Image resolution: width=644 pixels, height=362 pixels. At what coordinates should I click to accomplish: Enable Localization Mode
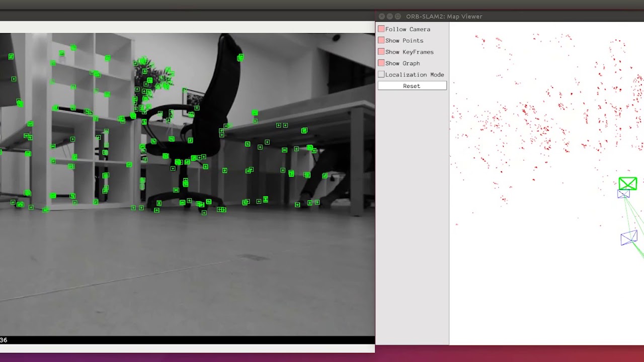coord(381,74)
